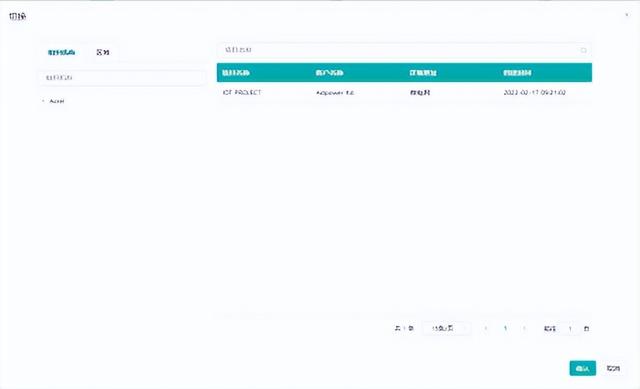Expand the Acrel tree node arrow
Screen dimensions: 640x389
(43, 101)
